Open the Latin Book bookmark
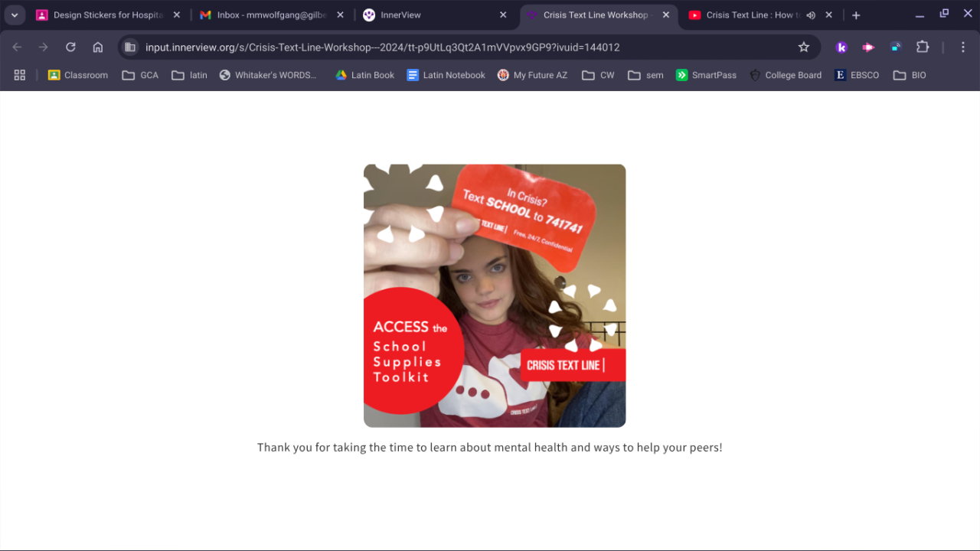 (365, 75)
